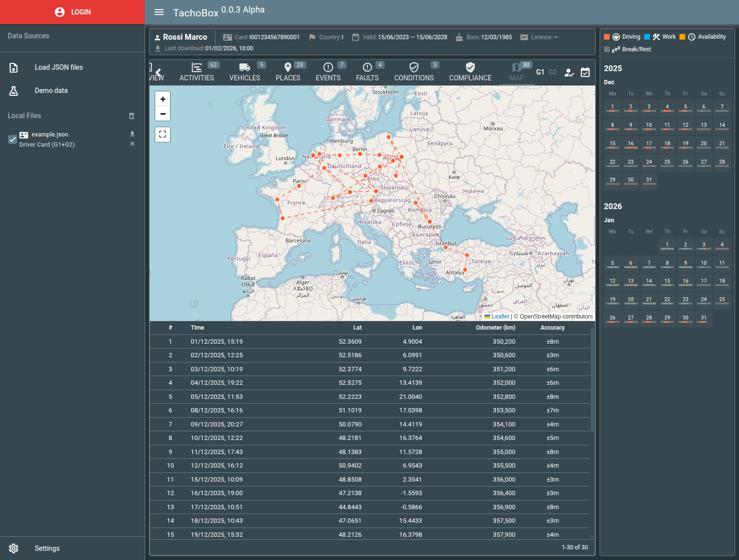Switch to the Activities tab
Screen dimensions: 739x560
196,72
